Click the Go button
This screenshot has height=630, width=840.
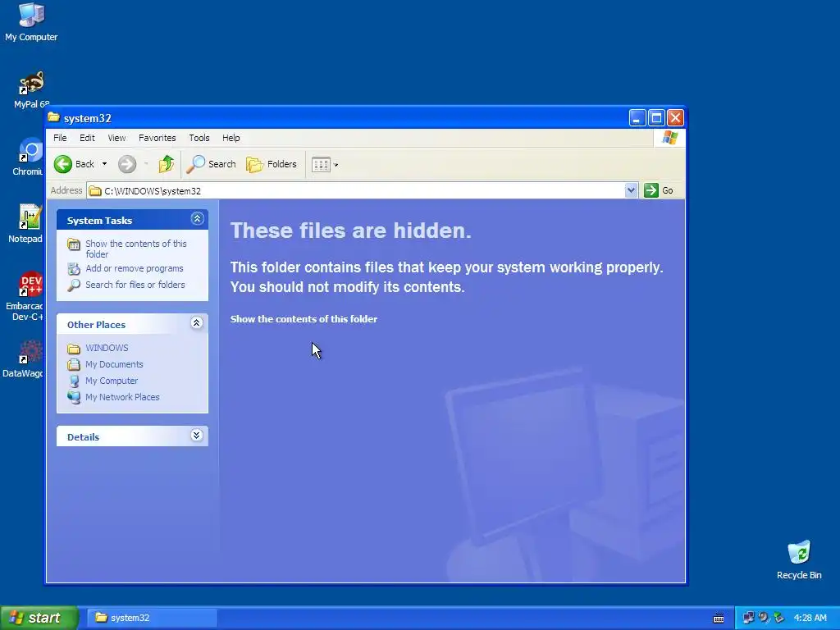(x=659, y=190)
